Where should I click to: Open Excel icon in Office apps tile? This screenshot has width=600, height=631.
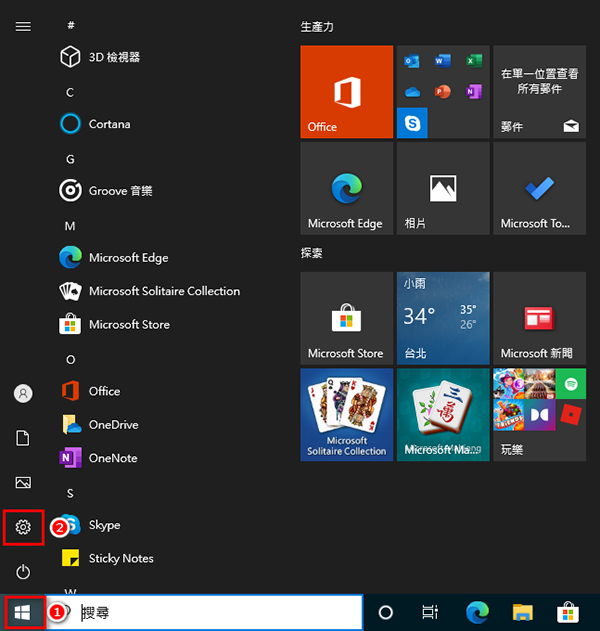tap(474, 61)
